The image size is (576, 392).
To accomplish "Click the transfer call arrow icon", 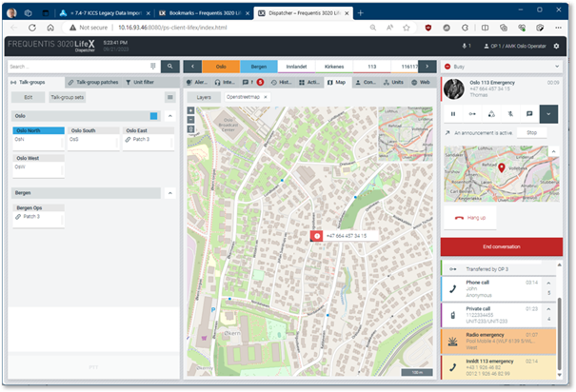I will tap(472, 114).
